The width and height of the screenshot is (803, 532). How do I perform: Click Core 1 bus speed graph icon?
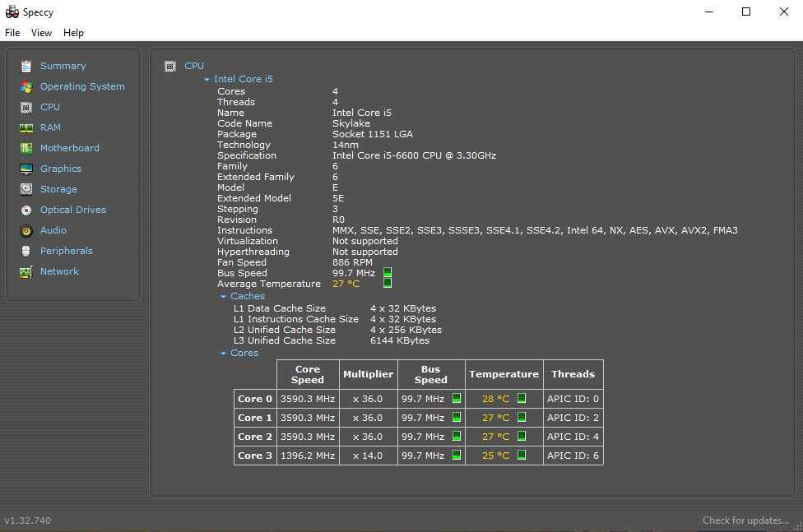tap(457, 417)
